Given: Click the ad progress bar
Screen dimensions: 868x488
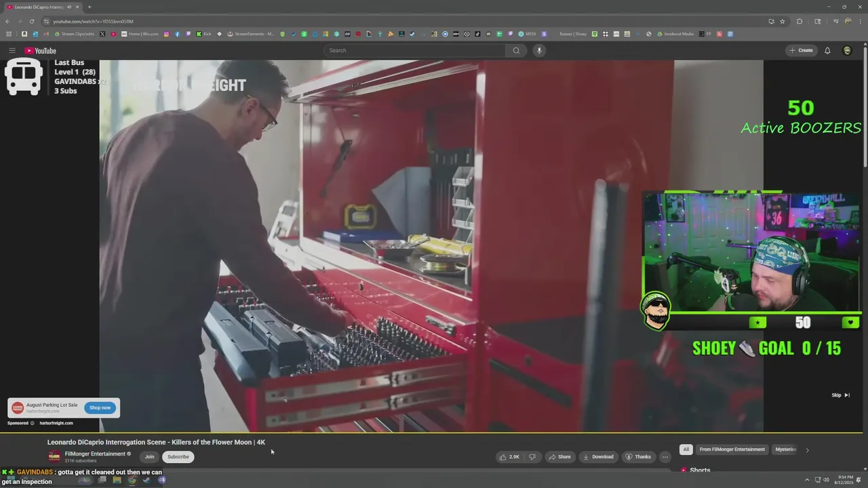Looking at the screenshot, I should 431,432.
